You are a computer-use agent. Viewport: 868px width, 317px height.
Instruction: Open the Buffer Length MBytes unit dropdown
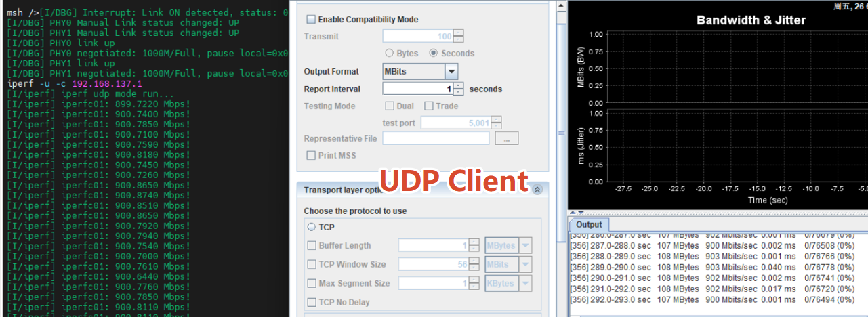[x=525, y=245]
